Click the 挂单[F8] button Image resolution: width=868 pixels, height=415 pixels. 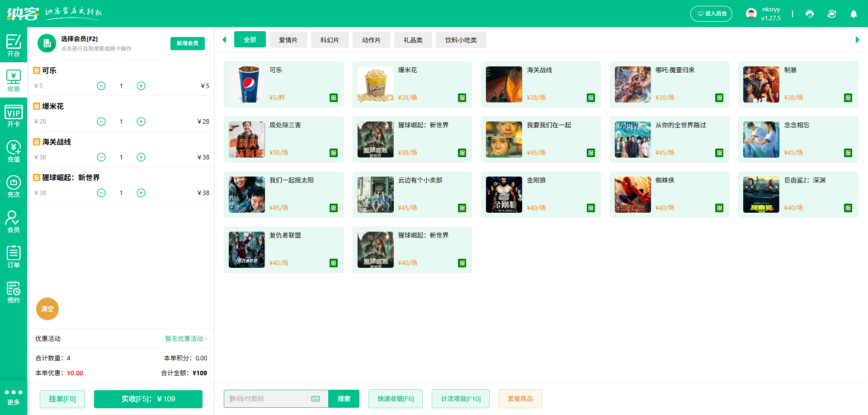[x=62, y=399]
